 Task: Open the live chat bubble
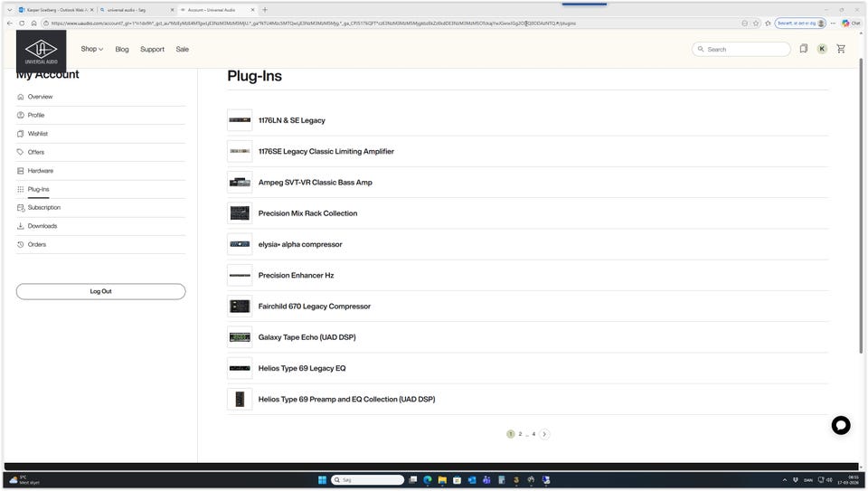840,425
